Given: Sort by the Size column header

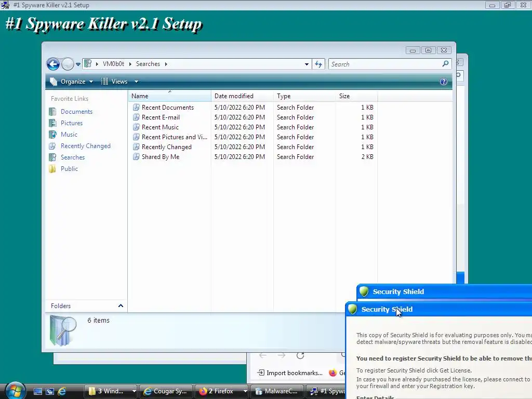Looking at the screenshot, I should (x=356, y=96).
